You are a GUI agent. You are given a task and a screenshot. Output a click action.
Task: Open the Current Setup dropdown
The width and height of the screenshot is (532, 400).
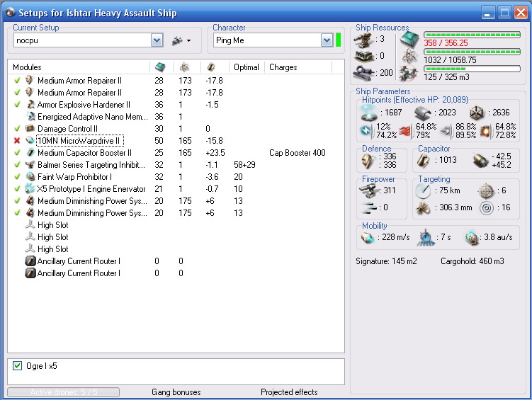[x=157, y=41]
